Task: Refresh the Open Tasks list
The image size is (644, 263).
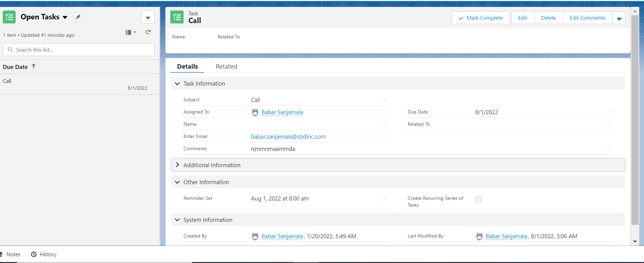Action: [x=148, y=32]
